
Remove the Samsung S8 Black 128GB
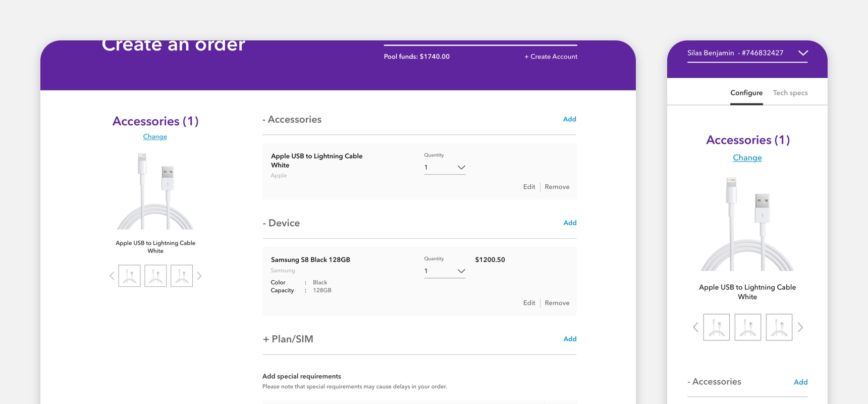(x=557, y=303)
